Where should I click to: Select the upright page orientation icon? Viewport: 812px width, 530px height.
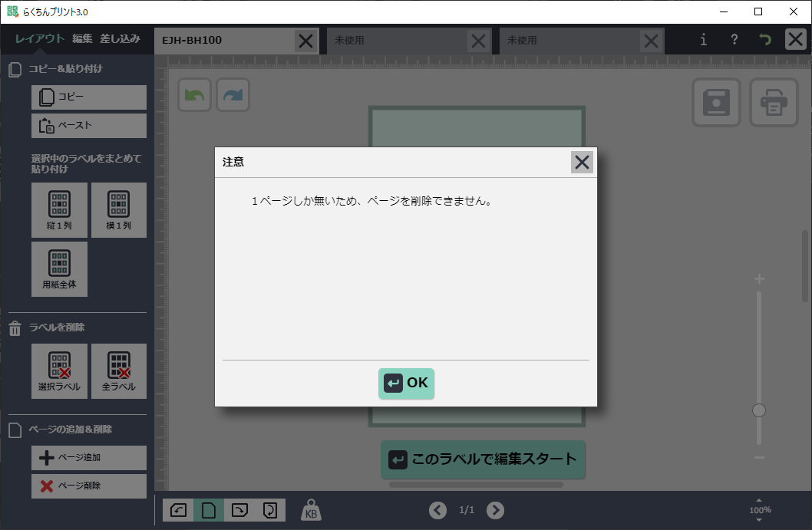(209, 510)
